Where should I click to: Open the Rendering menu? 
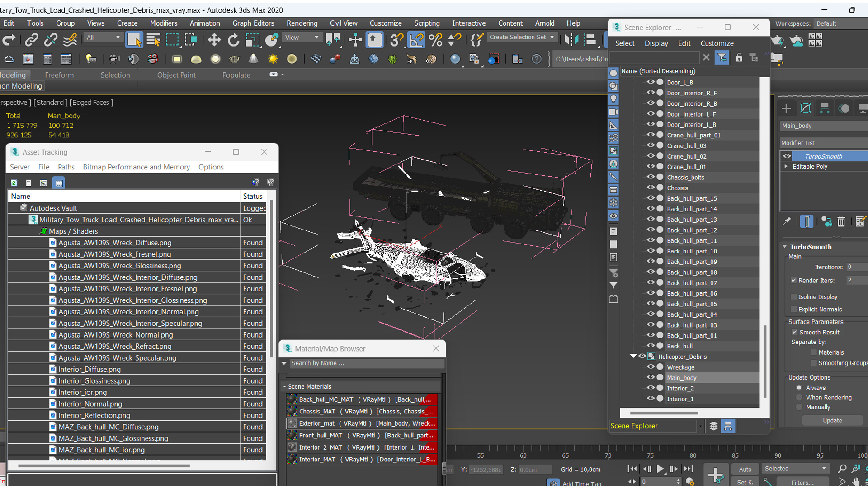pos(302,23)
